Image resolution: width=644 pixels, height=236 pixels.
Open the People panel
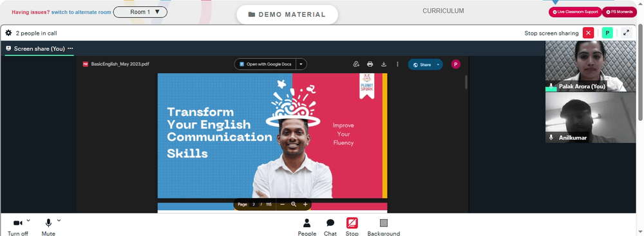click(x=307, y=227)
